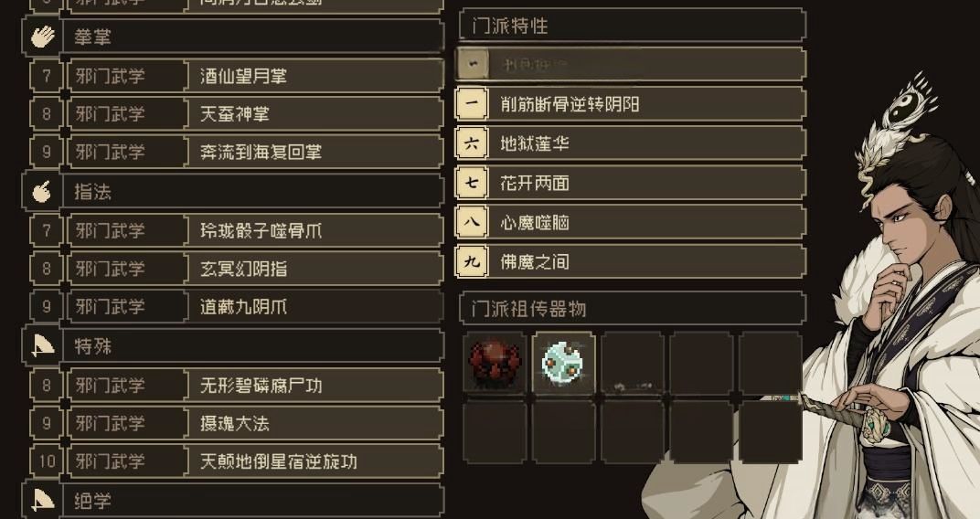This screenshot has width=980, height=519.
Task: Select the red crab heirloom item
Action: [x=495, y=363]
